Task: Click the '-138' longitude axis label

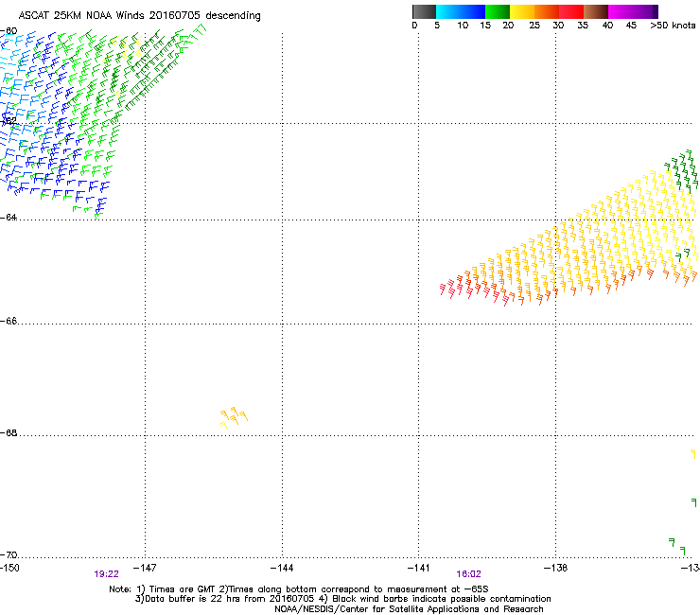Action: (x=555, y=568)
